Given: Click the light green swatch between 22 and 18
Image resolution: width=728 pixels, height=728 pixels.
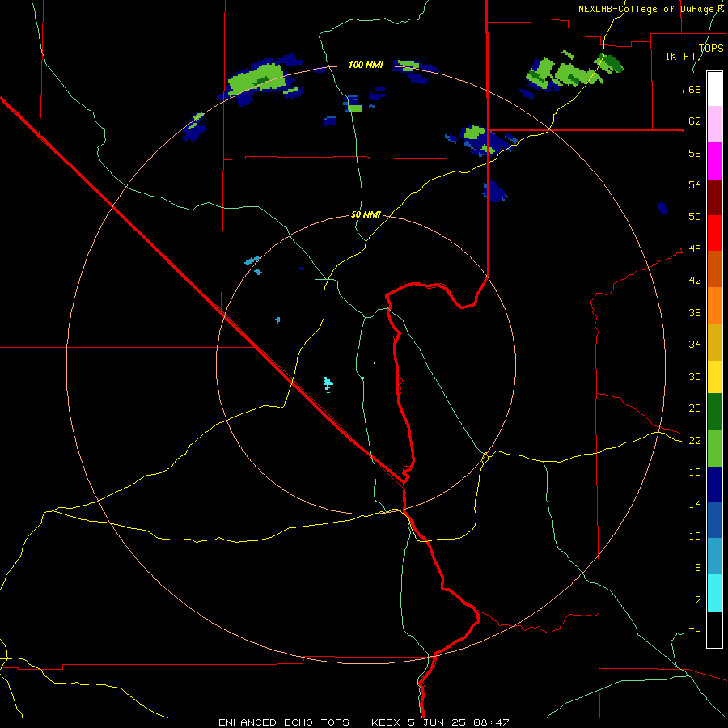Looking at the screenshot, I should click(x=714, y=448).
